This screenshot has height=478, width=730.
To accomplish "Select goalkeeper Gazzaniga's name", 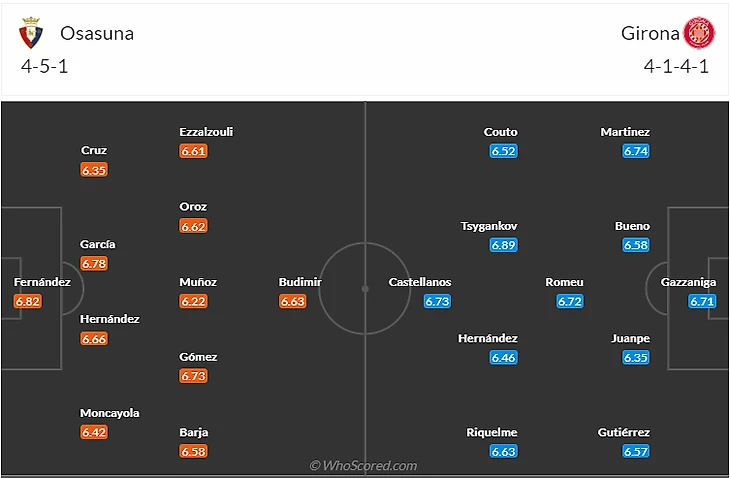I will 689,282.
